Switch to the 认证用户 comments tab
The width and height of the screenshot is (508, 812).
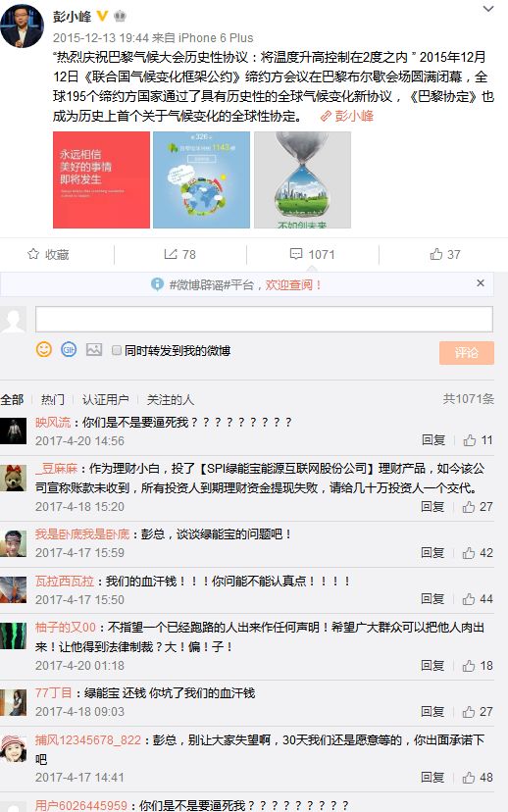tap(106, 399)
